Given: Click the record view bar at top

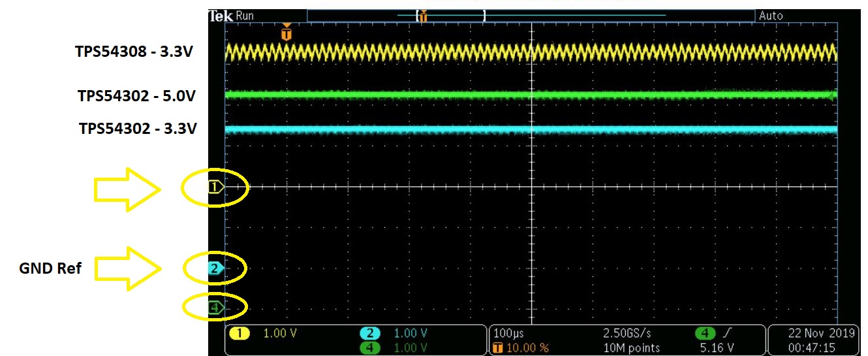Looking at the screenshot, I should (x=531, y=15).
